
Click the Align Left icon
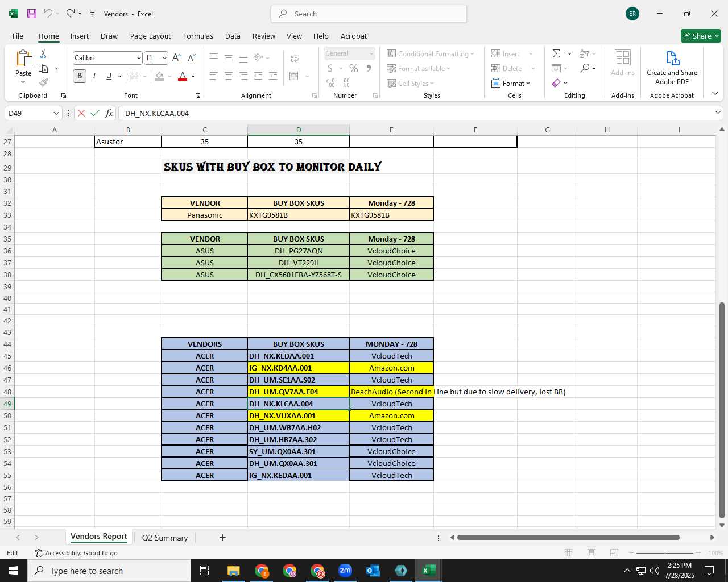coord(214,76)
